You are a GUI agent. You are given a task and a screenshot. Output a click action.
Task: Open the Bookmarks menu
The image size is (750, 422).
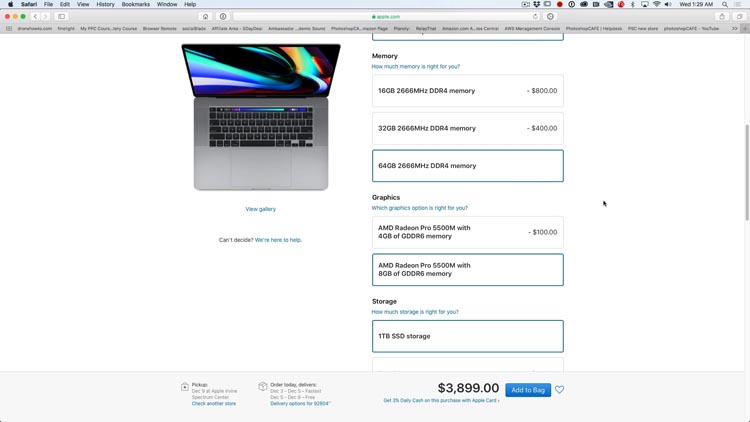(x=135, y=4)
